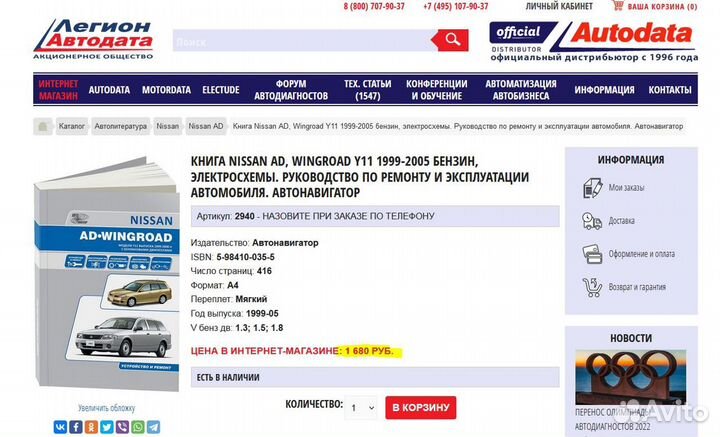The image size is (720, 437).
Task: Open the ELECTUDE menu item
Action: [x=221, y=90]
